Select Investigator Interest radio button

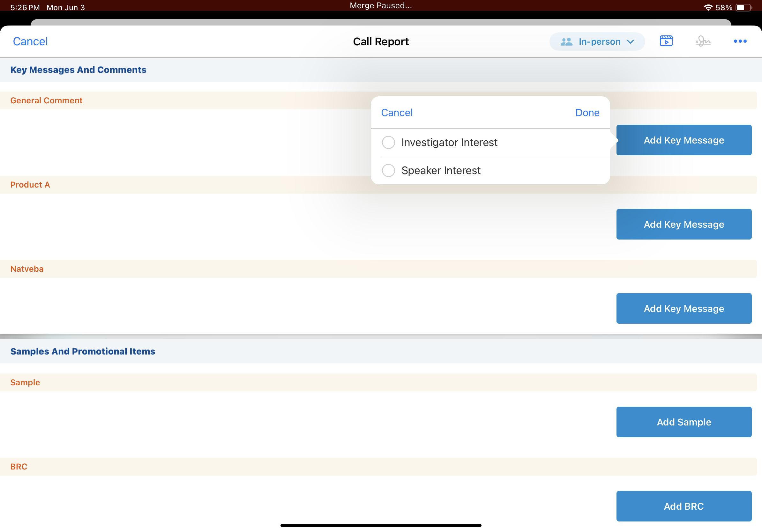[388, 142]
